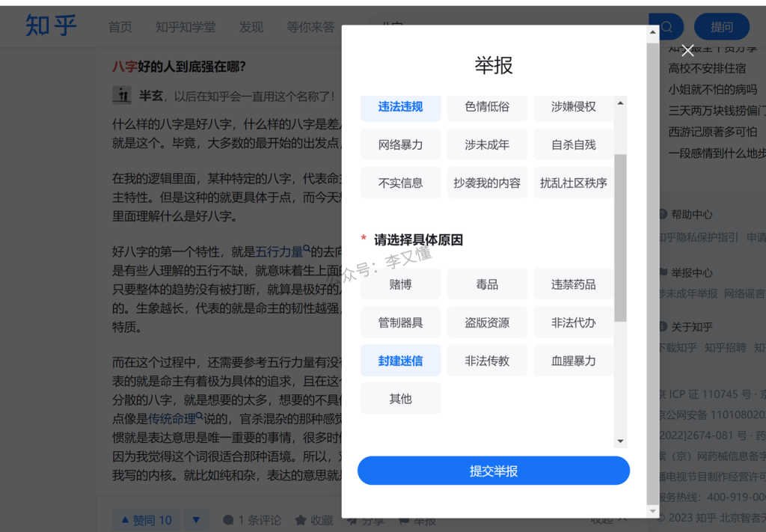Image resolution: width=766 pixels, height=532 pixels.
Task: Click the Zhihu logo
Action: click(51, 25)
